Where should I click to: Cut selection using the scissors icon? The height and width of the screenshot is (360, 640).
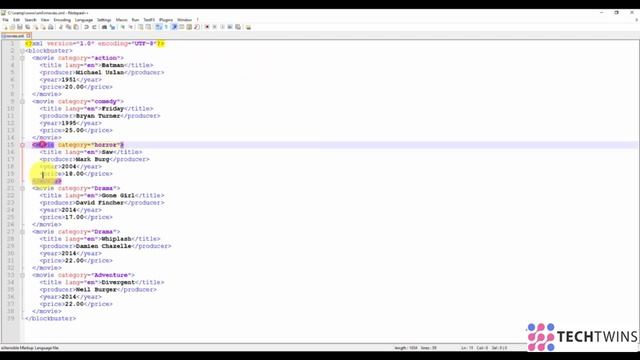61,27
